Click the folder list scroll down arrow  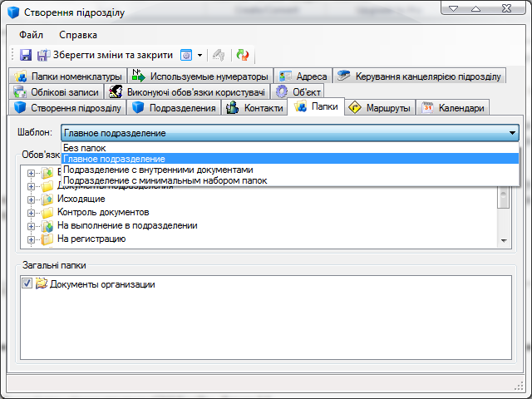(503, 240)
